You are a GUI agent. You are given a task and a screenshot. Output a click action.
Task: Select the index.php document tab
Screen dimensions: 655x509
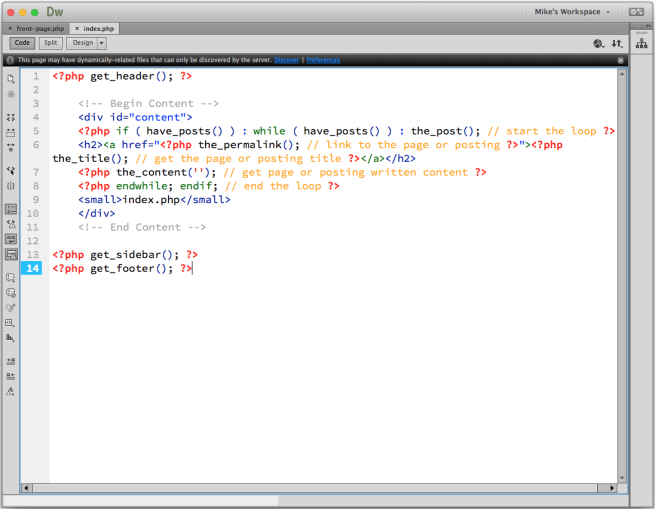pos(98,28)
